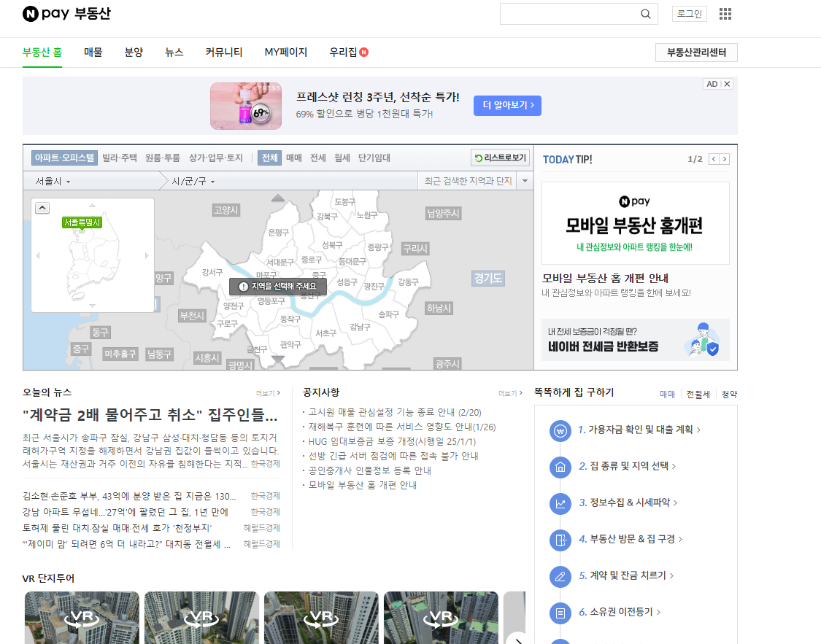821x644 pixels.
Task: Expand 소유권 이전등기 step
Action: point(620,612)
